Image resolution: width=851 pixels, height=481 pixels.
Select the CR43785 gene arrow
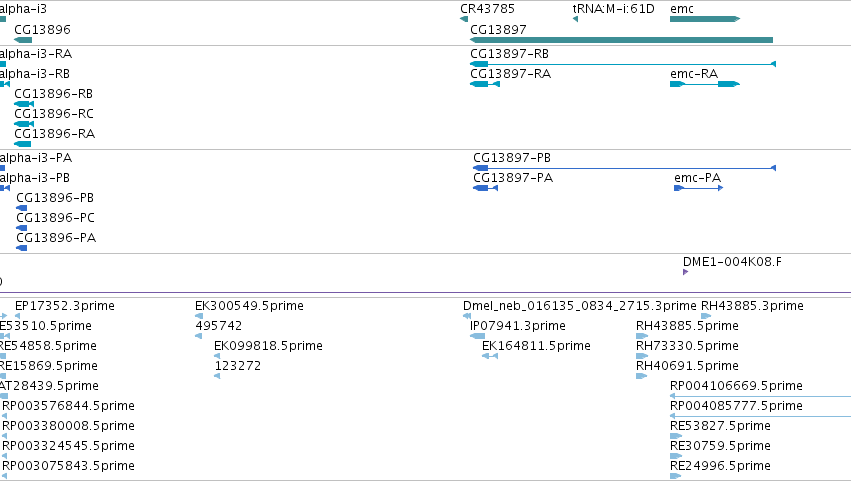(464, 19)
